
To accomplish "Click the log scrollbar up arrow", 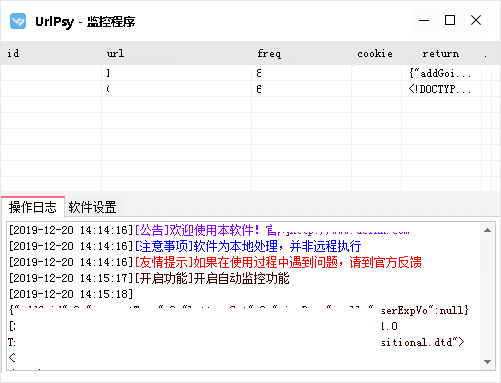I will pyautogui.click(x=487, y=230).
